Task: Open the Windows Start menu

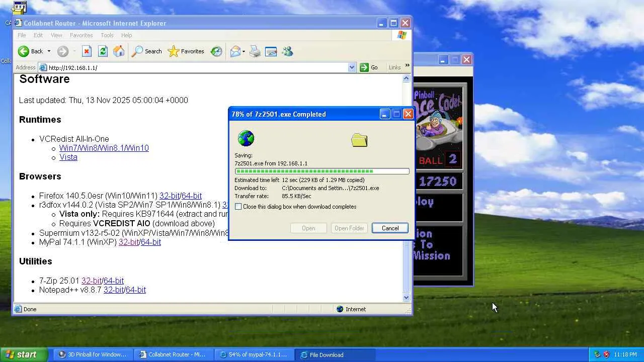Action: 25,354
